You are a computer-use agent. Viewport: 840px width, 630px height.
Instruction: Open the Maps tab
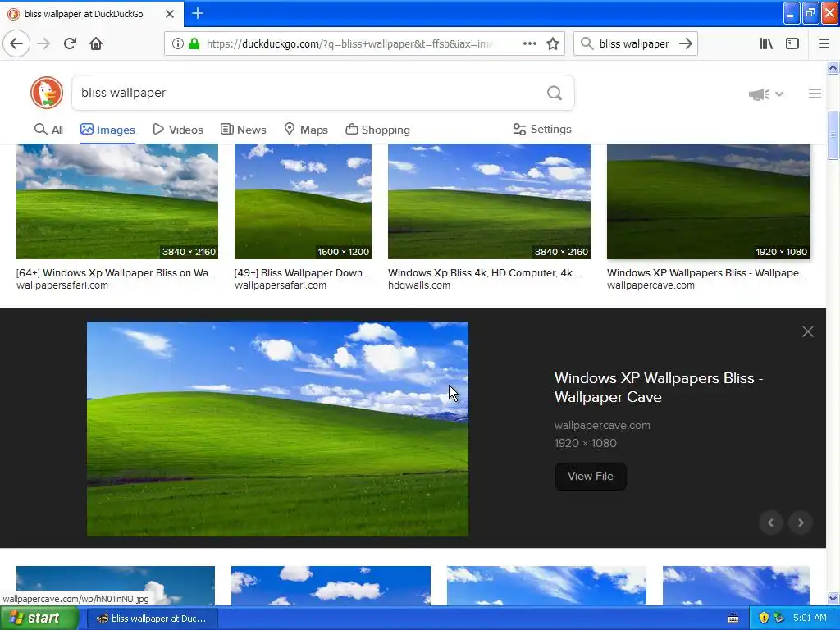(306, 130)
